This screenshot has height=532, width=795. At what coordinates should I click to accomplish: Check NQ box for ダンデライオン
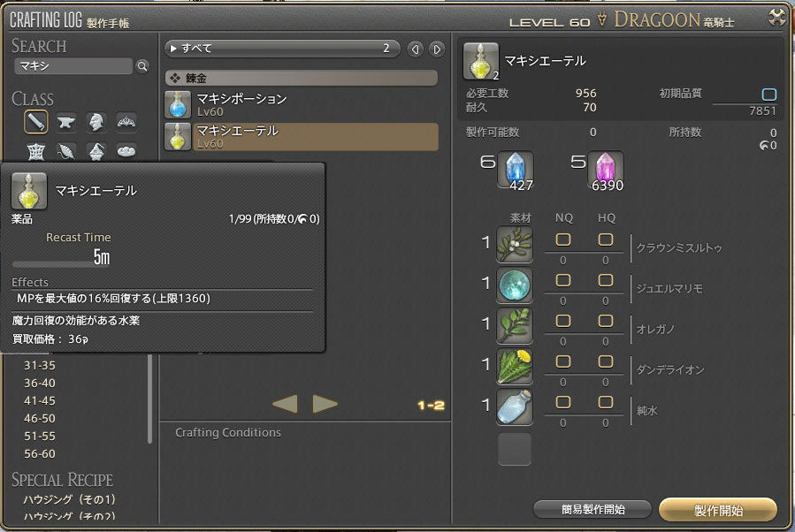pos(562,361)
